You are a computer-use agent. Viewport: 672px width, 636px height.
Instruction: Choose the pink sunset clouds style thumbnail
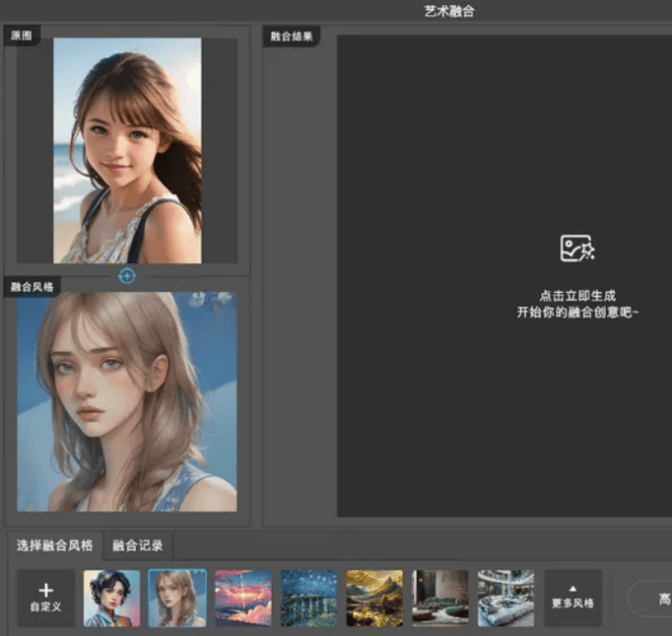pyautogui.click(x=243, y=598)
